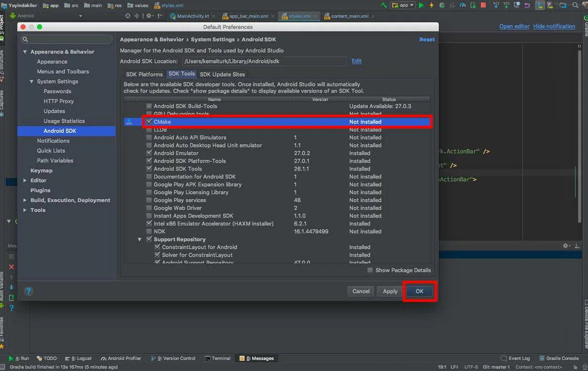588x371 pixels.
Task: Click the Make Project hammer icon
Action: pos(384,5)
